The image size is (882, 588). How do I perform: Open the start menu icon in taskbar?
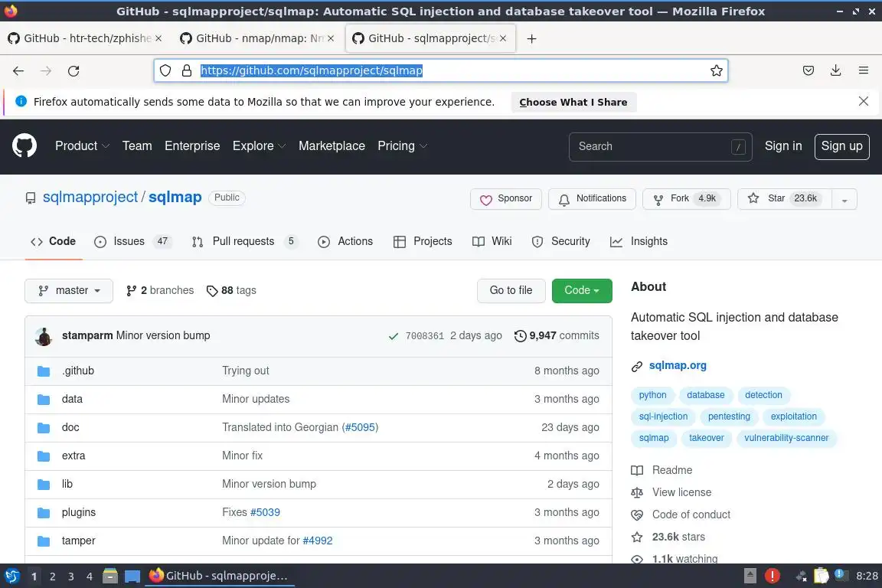(11, 576)
